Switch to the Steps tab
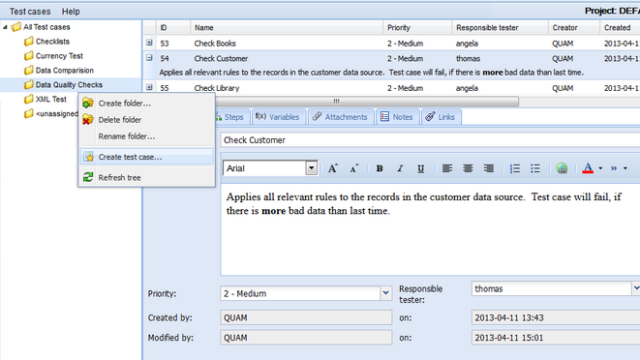The image size is (640, 360). 232,117
